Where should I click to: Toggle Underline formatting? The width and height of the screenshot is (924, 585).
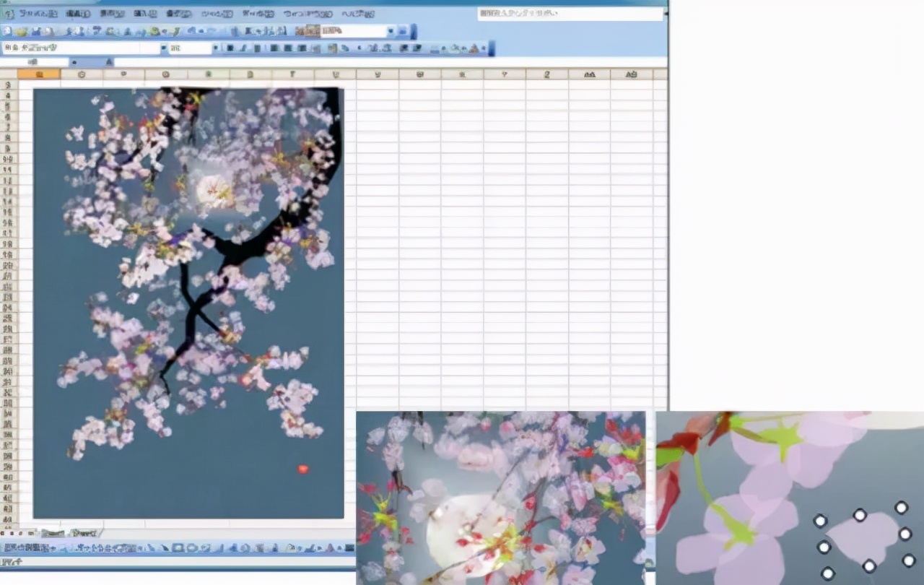pos(257,48)
